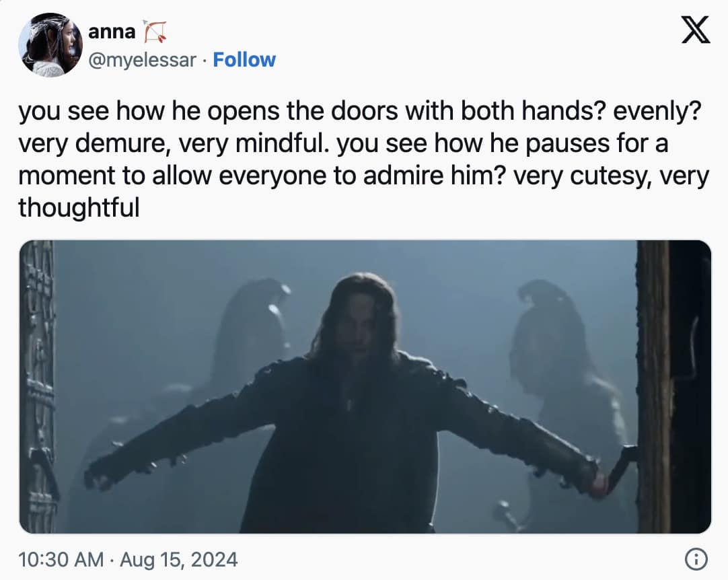Click the tweet's first line about opening doors

click(x=360, y=112)
